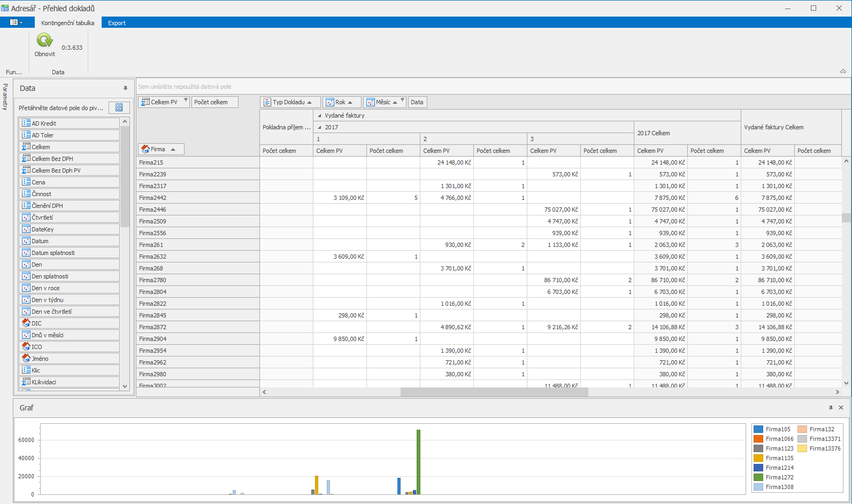The height and width of the screenshot is (504, 852).
Task: Select the Datum splatnosti field
Action: coord(69,253)
